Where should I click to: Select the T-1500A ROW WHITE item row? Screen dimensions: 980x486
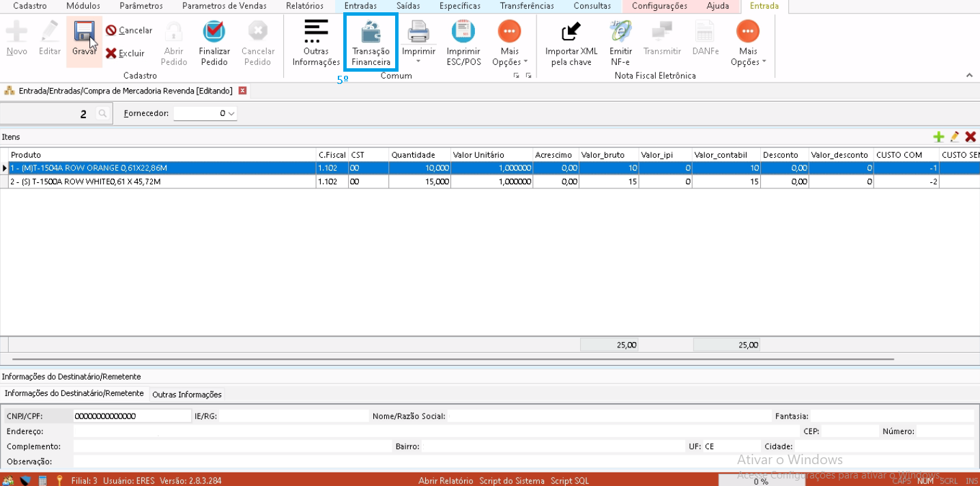490,182
